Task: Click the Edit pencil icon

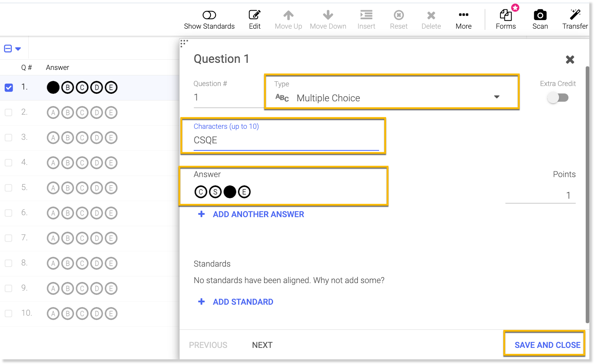Action: [255, 15]
